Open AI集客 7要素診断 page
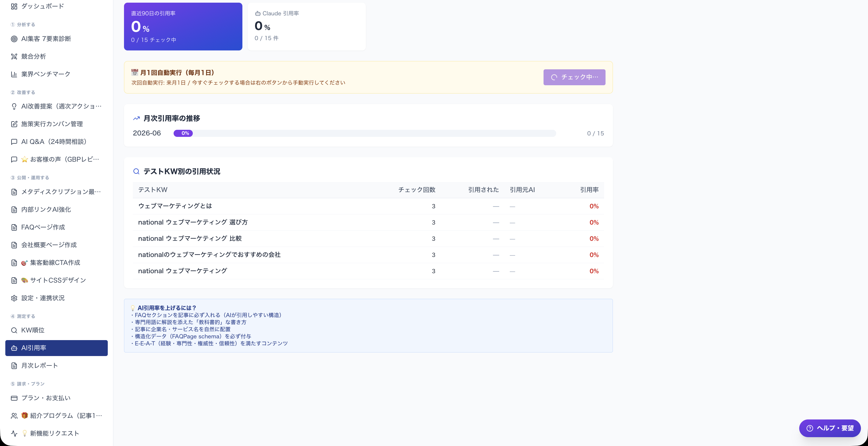This screenshot has height=446, width=868. (x=57, y=39)
